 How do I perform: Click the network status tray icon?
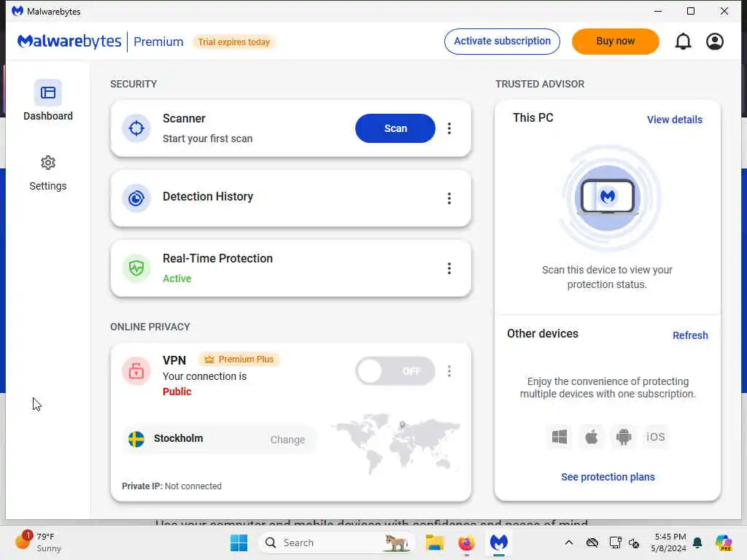coord(615,542)
